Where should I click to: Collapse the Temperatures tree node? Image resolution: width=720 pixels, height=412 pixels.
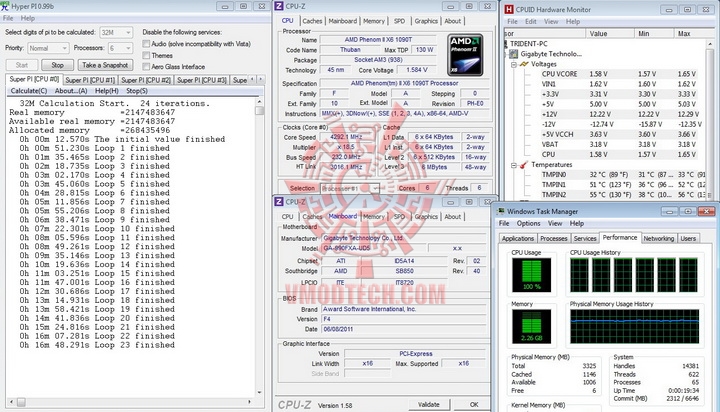(x=514, y=165)
